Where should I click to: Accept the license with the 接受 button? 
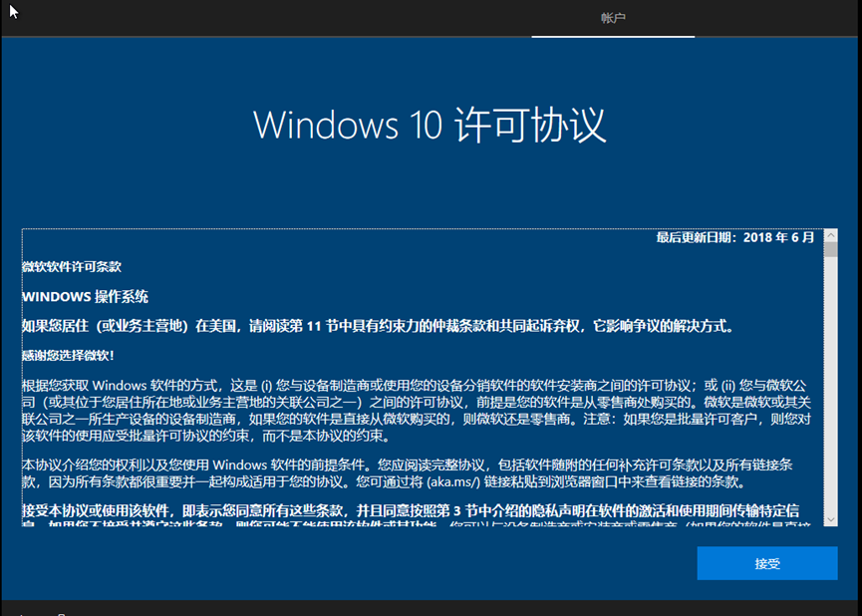pos(767,563)
